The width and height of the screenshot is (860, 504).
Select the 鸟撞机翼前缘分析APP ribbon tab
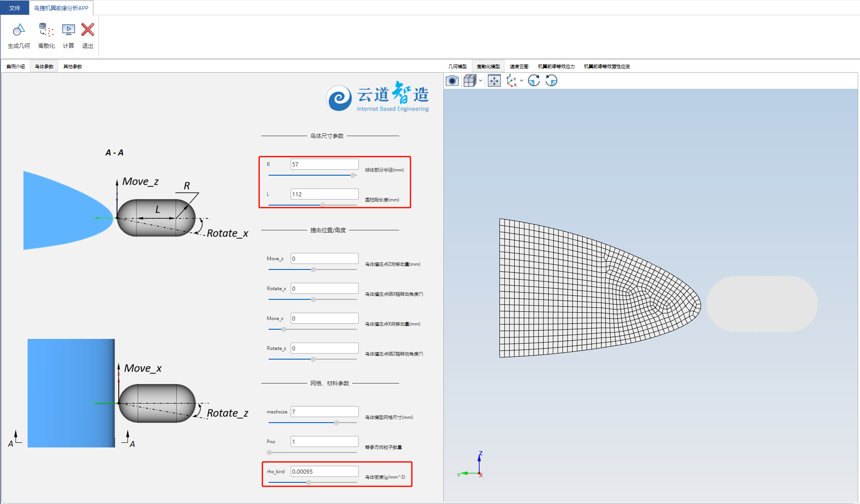[61, 8]
